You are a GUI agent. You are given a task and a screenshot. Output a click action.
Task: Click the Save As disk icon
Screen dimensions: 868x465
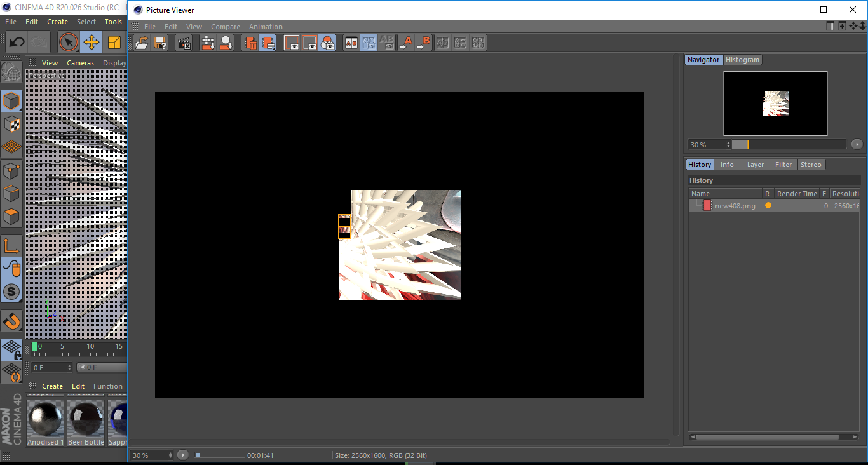[x=160, y=43]
